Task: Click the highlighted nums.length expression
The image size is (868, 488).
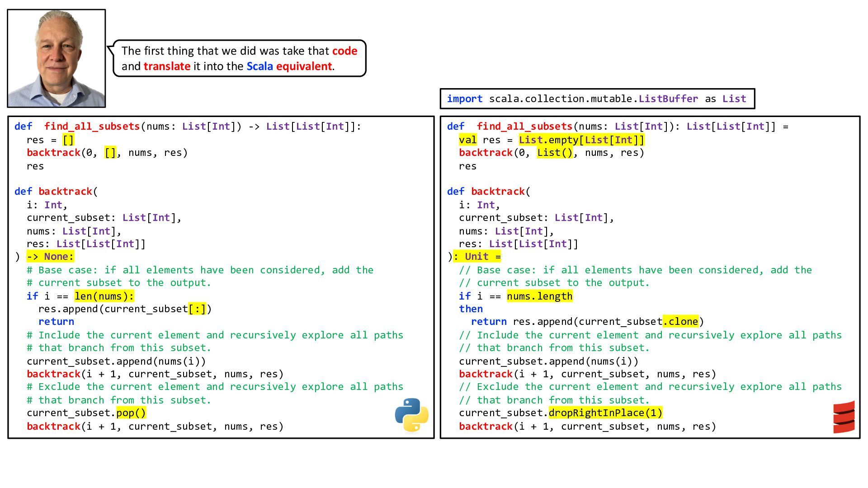Action: click(x=539, y=296)
